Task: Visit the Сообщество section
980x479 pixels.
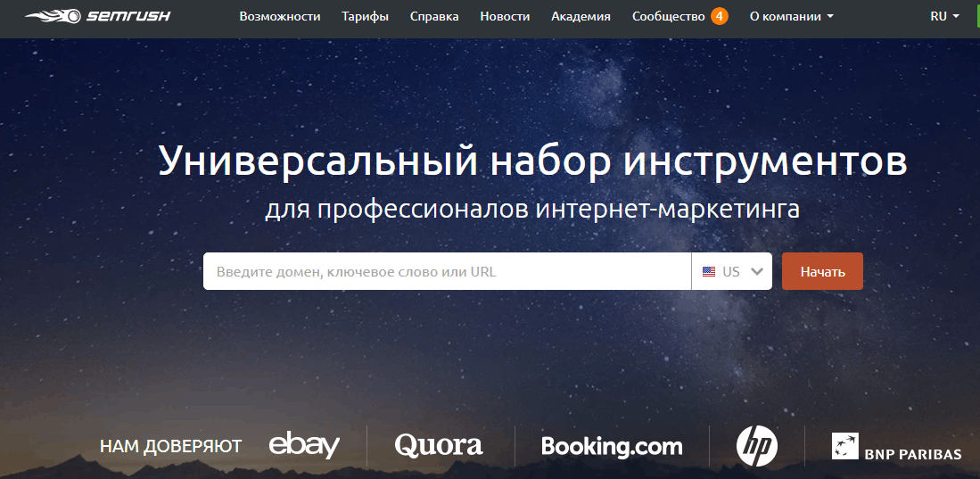Action: [668, 16]
